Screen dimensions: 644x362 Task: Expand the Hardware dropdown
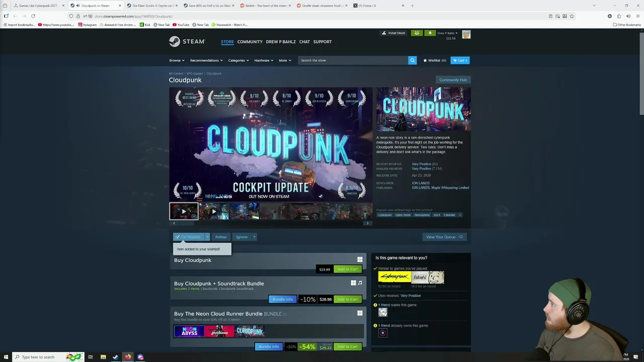264,60
